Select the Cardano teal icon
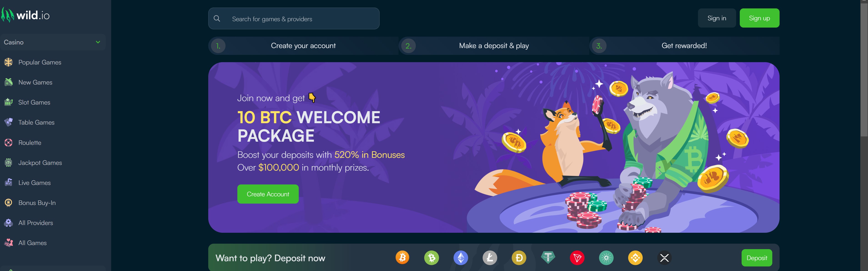 coord(606,258)
